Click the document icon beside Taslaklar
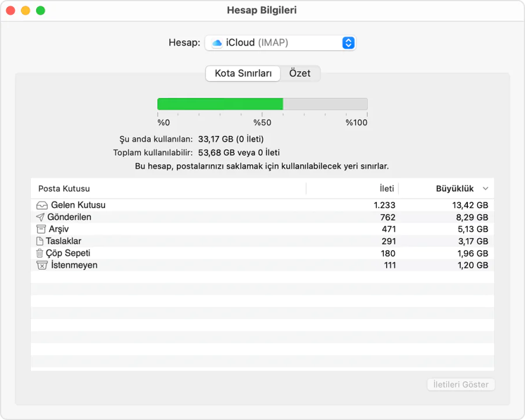The width and height of the screenshot is (525, 420). coord(41,241)
